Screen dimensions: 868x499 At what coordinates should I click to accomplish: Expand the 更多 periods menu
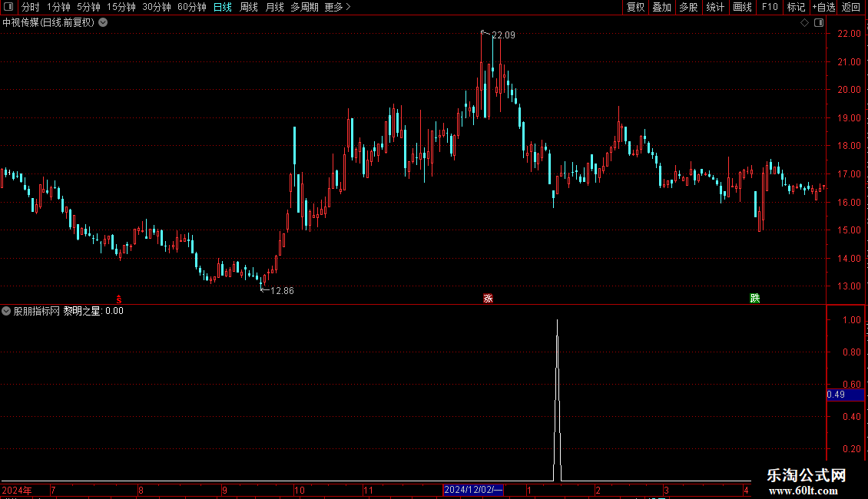(x=338, y=7)
